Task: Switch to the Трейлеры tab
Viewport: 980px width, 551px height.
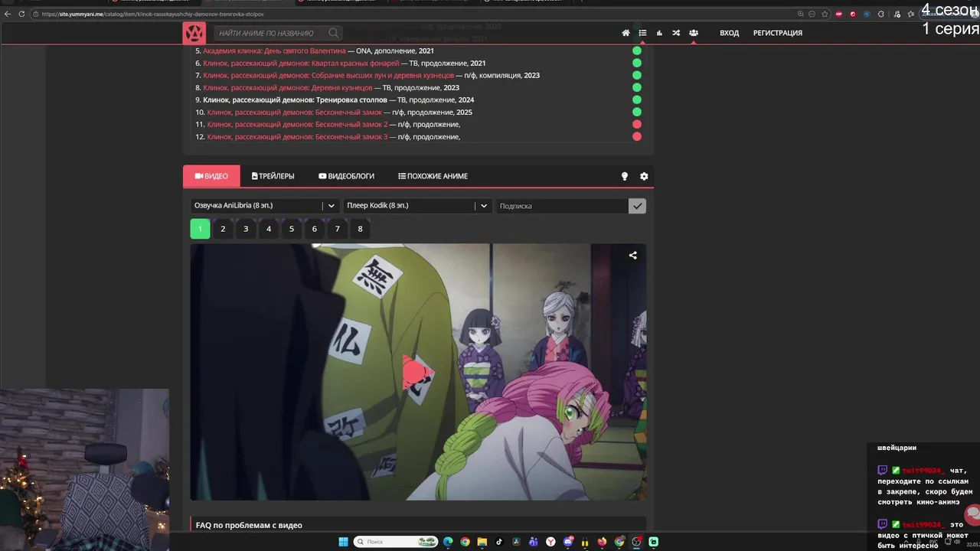Action: point(273,176)
